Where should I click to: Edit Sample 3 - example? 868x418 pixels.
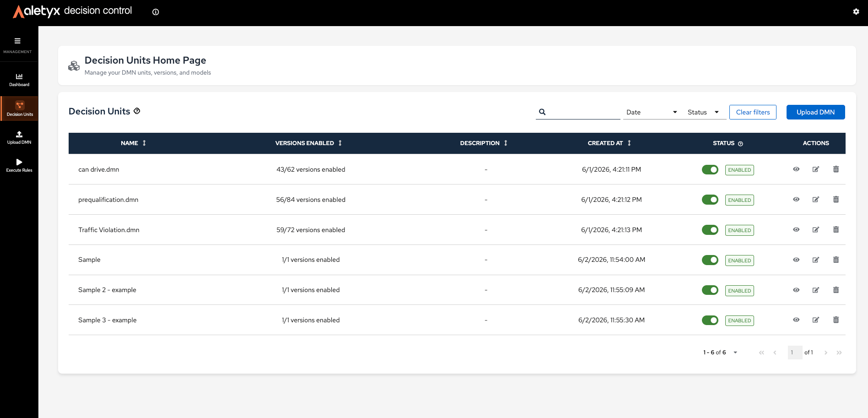click(x=816, y=320)
